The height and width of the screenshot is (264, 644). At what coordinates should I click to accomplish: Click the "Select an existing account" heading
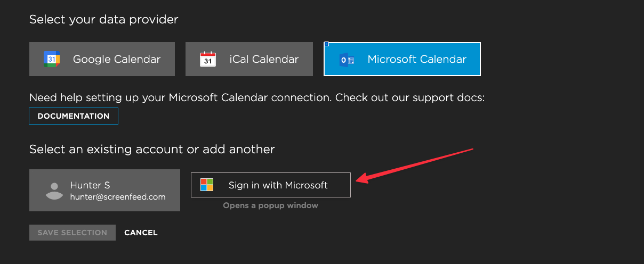tap(152, 149)
